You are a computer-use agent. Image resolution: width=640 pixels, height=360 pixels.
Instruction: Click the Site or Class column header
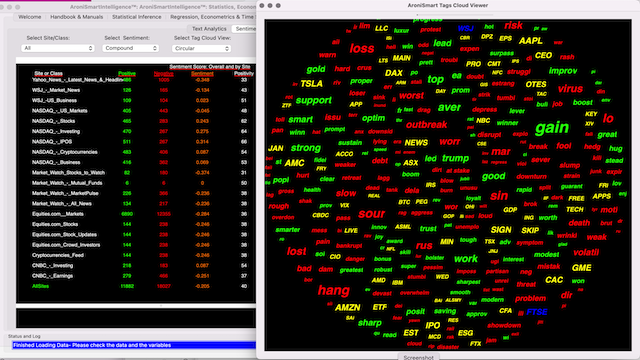pos(48,73)
